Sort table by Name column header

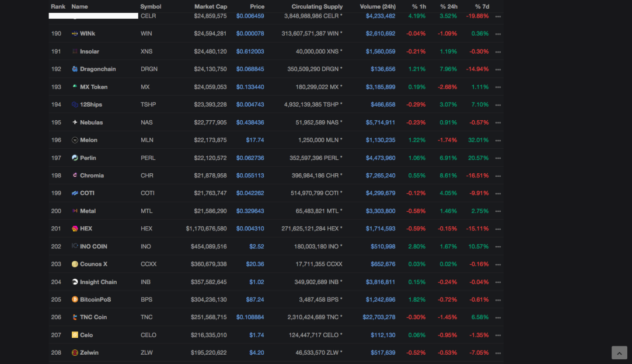pos(79,6)
